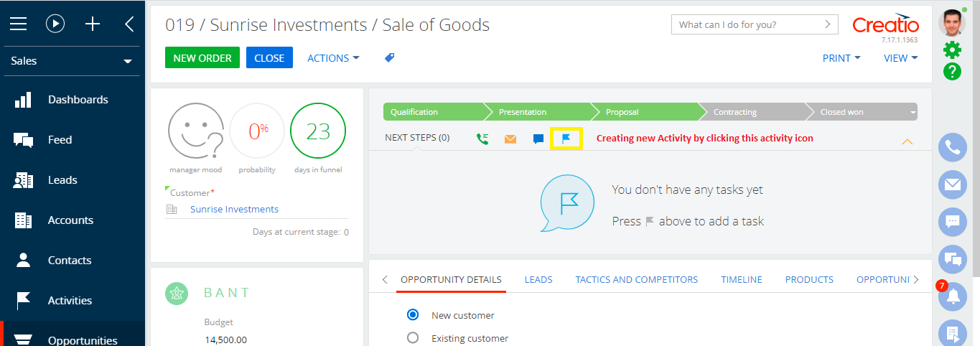Open the email panel on the right

[953, 184]
